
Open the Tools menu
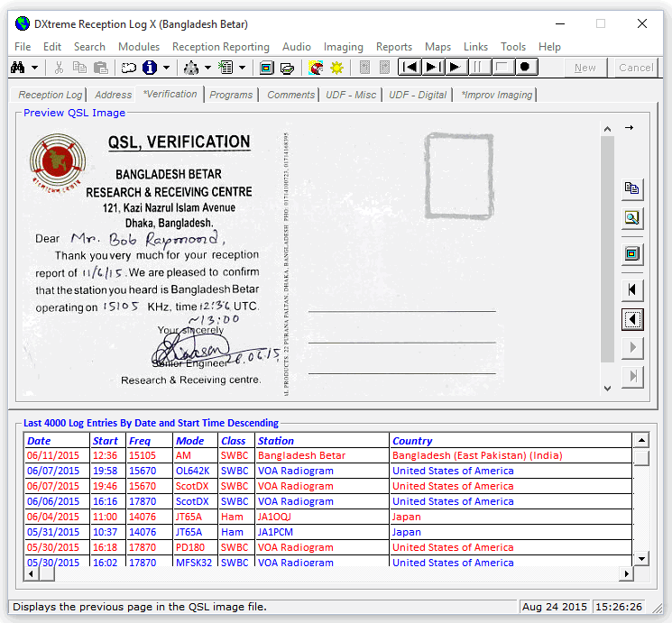513,47
